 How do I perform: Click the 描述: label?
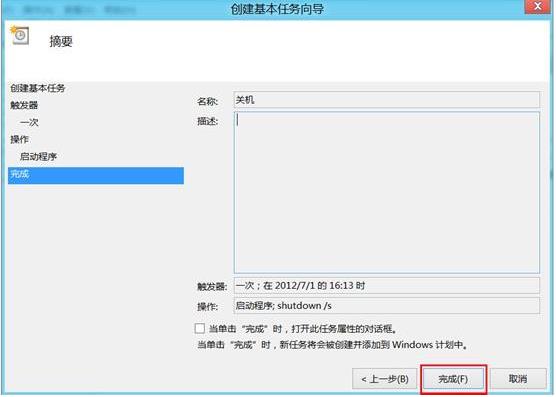click(207, 121)
